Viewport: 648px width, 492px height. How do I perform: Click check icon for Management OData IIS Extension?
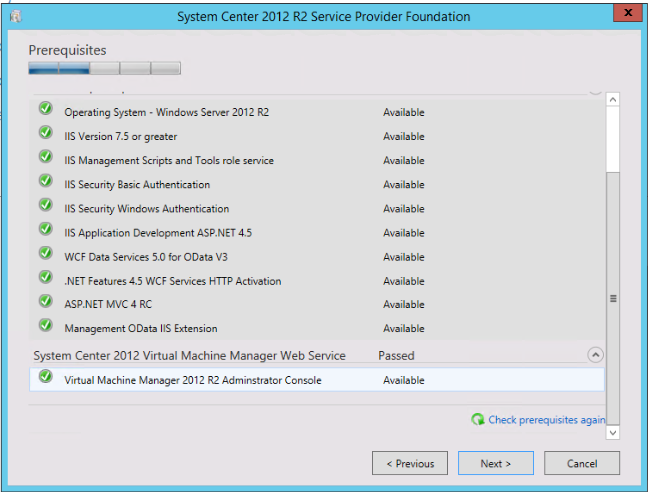(x=45, y=327)
